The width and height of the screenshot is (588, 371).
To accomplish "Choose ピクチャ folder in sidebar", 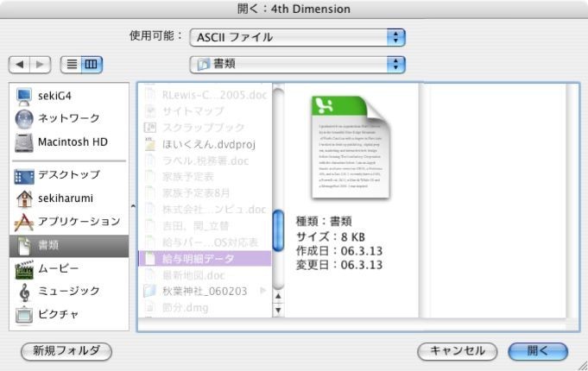I will click(24, 315).
